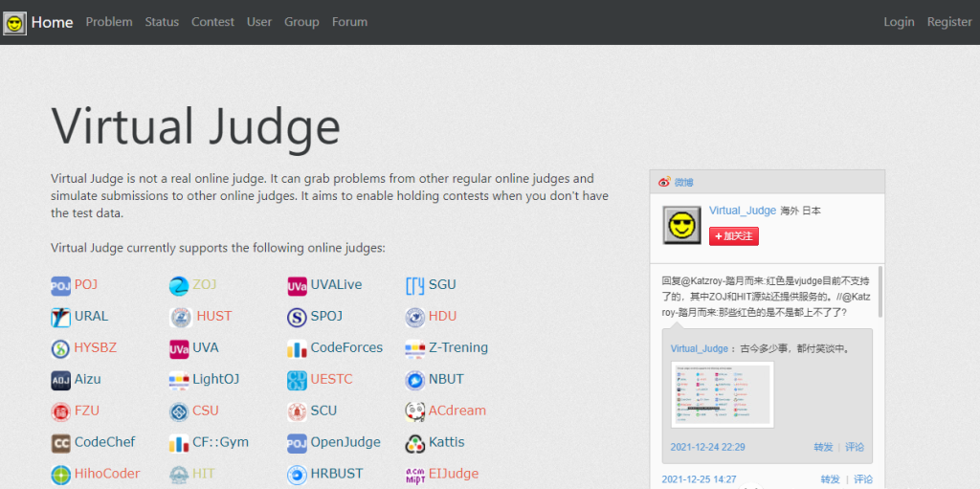Click the Z-Trening text link

458,347
